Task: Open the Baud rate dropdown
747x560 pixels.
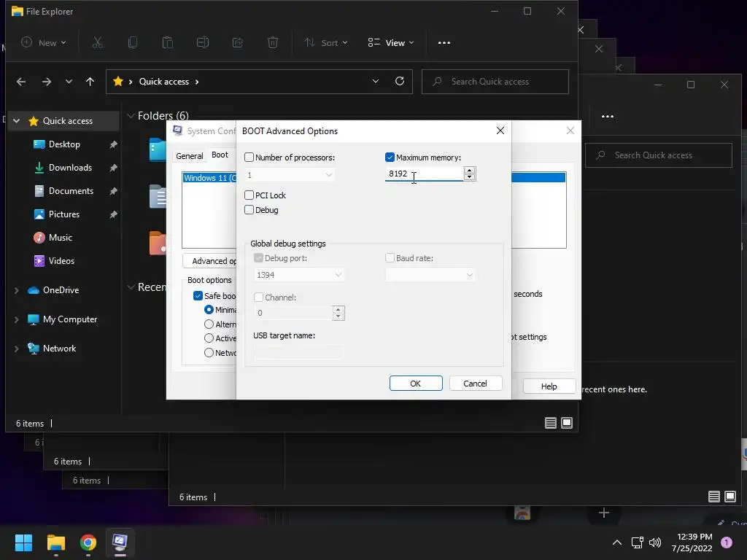Action: (430, 275)
